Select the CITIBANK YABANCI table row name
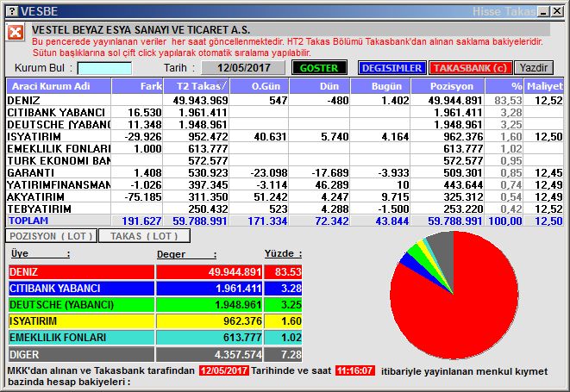This screenshot has height=392, width=570. click(x=56, y=113)
